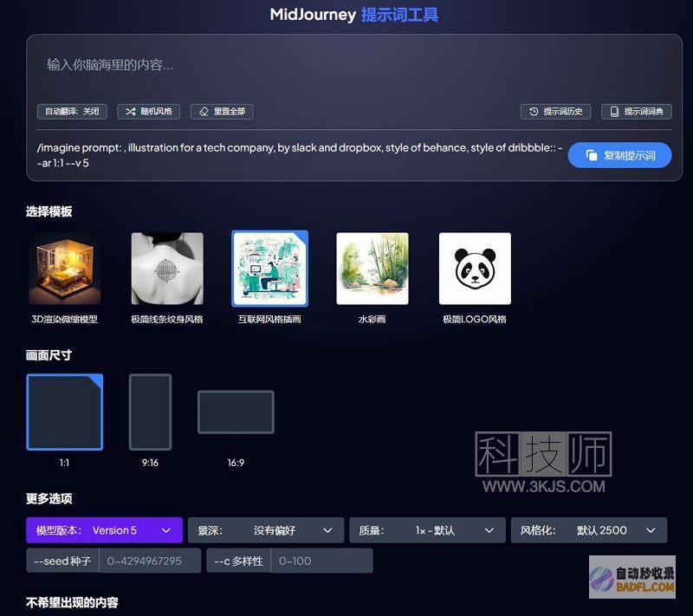Click the 复制提示词 copy prompt button
This screenshot has height=616, width=693.
point(619,155)
